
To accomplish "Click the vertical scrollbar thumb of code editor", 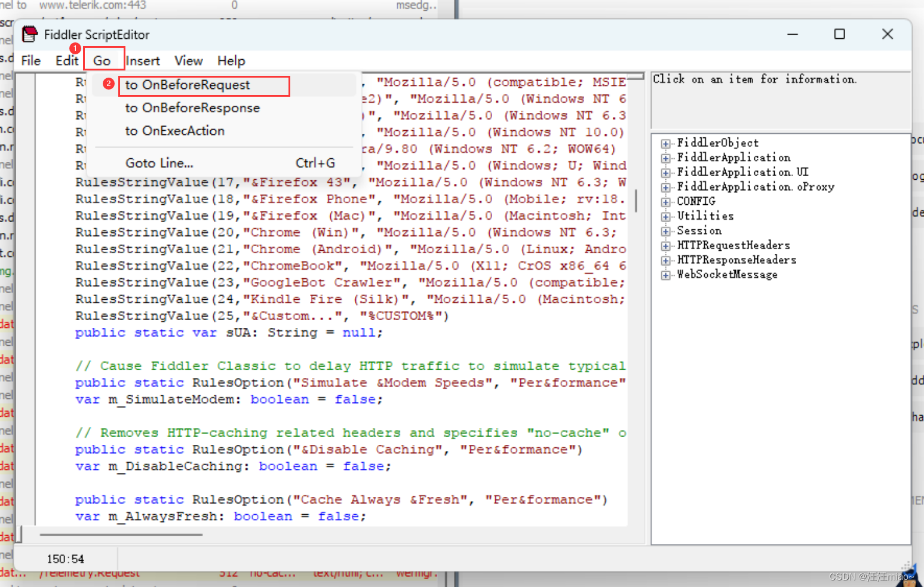I will [636, 201].
